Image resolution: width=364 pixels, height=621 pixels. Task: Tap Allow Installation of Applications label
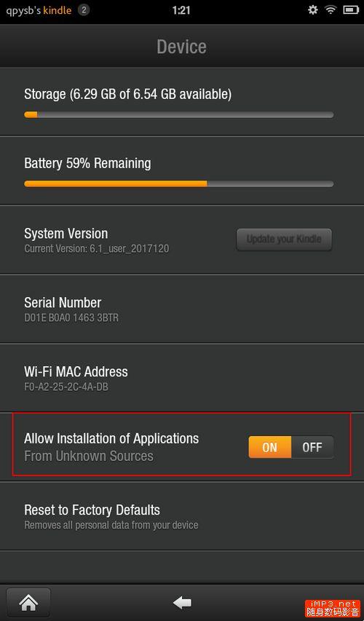click(111, 438)
